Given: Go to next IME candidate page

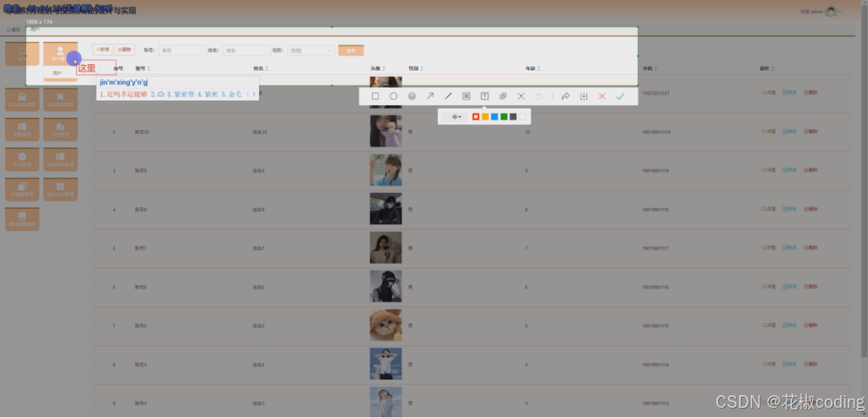Looking at the screenshot, I should coord(254,94).
